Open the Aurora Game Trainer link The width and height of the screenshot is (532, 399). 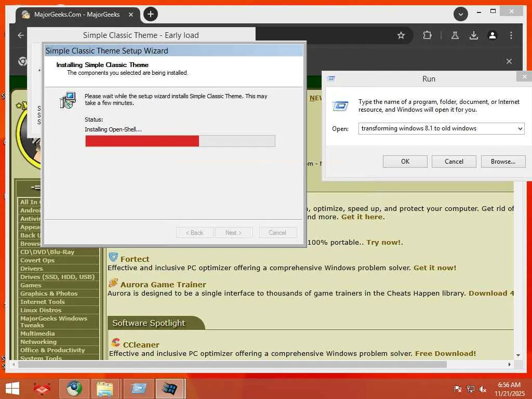(x=163, y=284)
